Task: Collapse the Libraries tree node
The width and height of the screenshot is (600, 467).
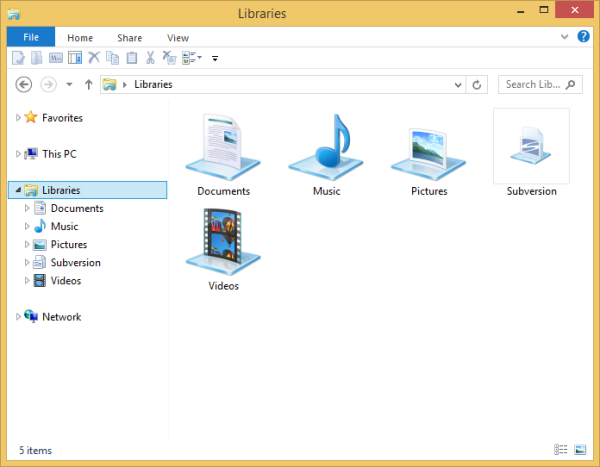Action: click(18, 190)
